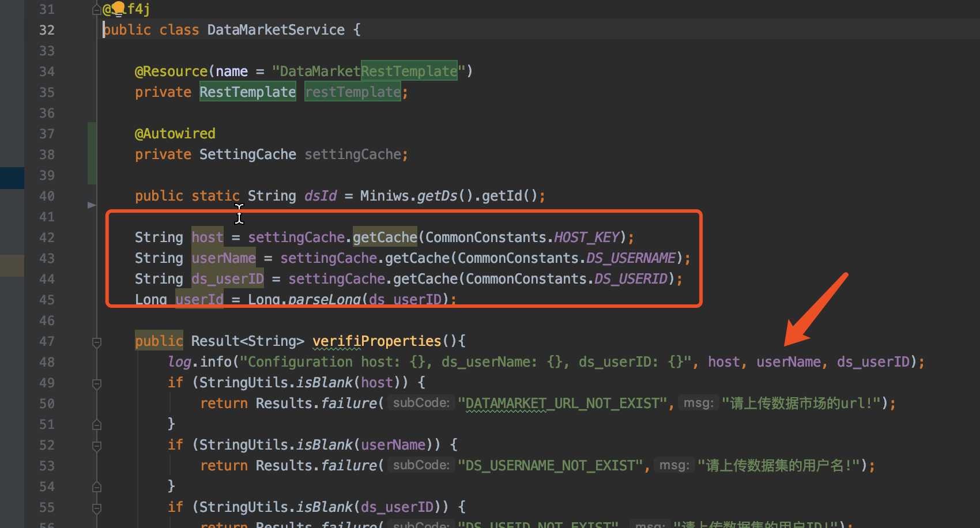Click the userName argument on line 48

(789, 362)
